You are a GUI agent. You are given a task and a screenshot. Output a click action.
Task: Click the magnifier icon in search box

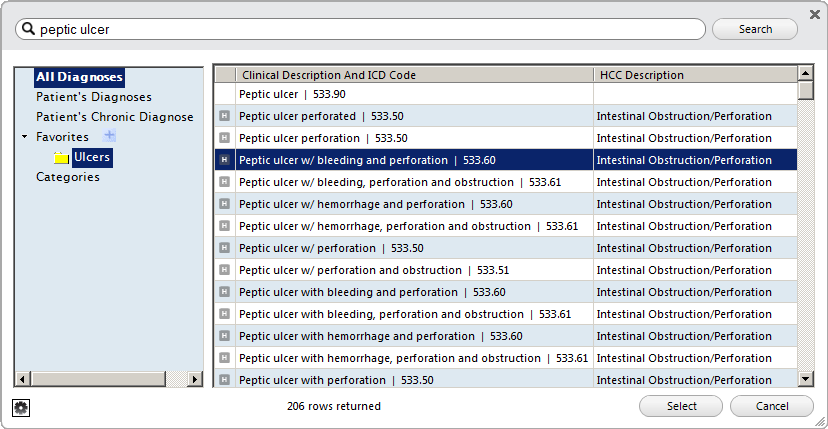pos(29,29)
